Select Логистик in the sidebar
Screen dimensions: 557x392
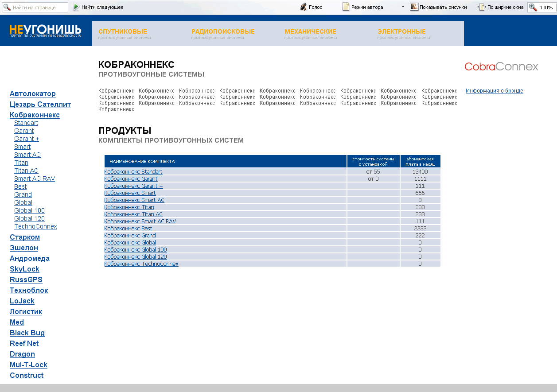[26, 312]
